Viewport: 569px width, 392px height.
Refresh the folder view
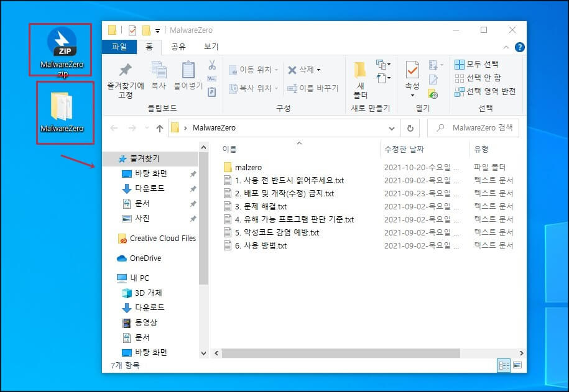tap(409, 127)
